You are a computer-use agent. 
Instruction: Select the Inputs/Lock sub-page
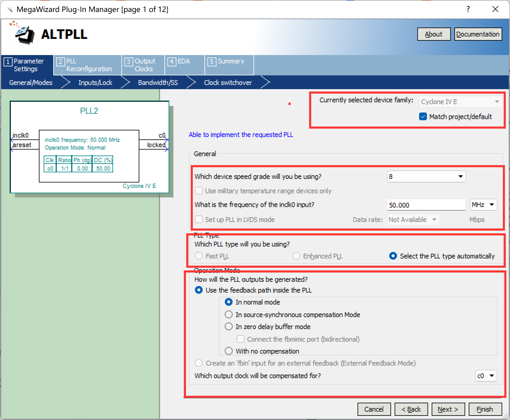click(x=95, y=83)
